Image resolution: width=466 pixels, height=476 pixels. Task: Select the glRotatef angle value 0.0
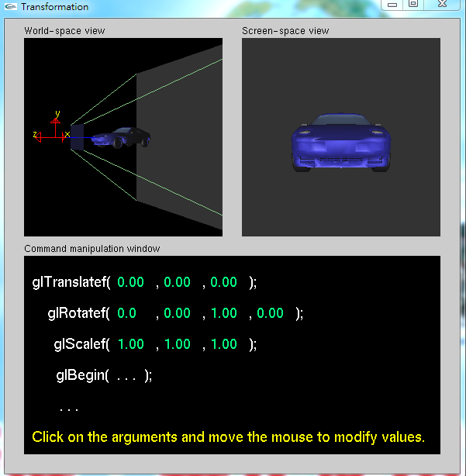pyautogui.click(x=126, y=313)
